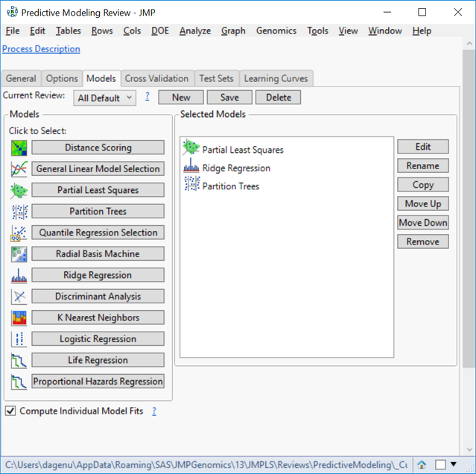Open the Tables menu
Screen dimensions: 476x474
(69, 31)
